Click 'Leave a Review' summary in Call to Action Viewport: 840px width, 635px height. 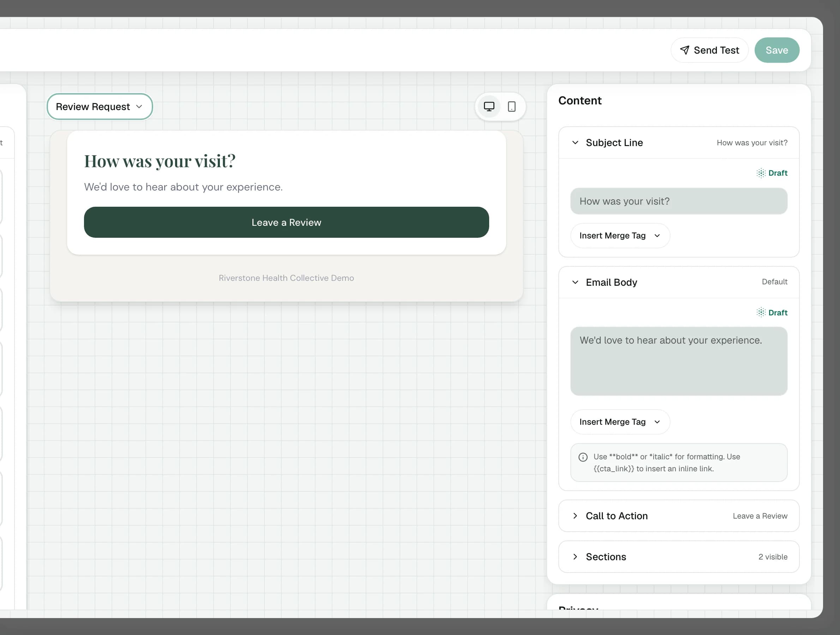point(760,516)
